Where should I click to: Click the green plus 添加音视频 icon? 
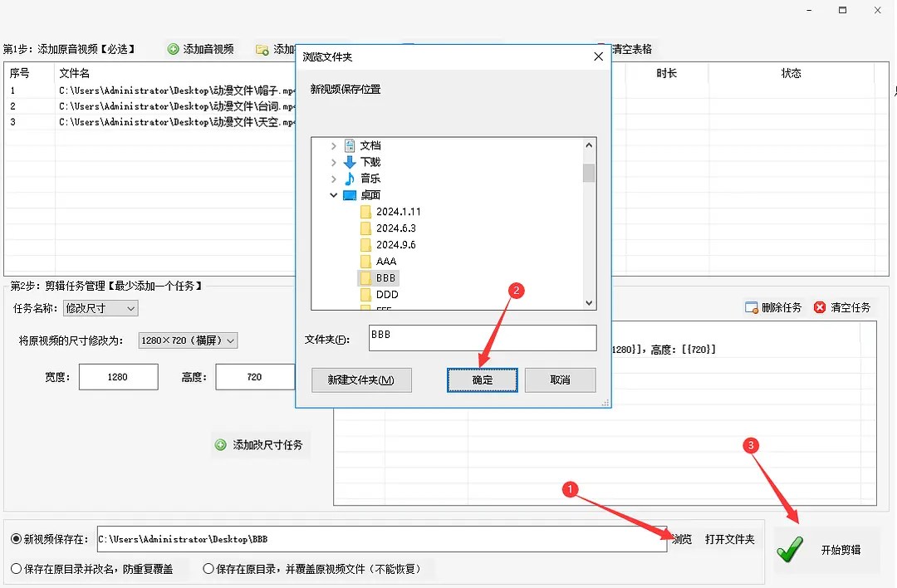[173, 49]
